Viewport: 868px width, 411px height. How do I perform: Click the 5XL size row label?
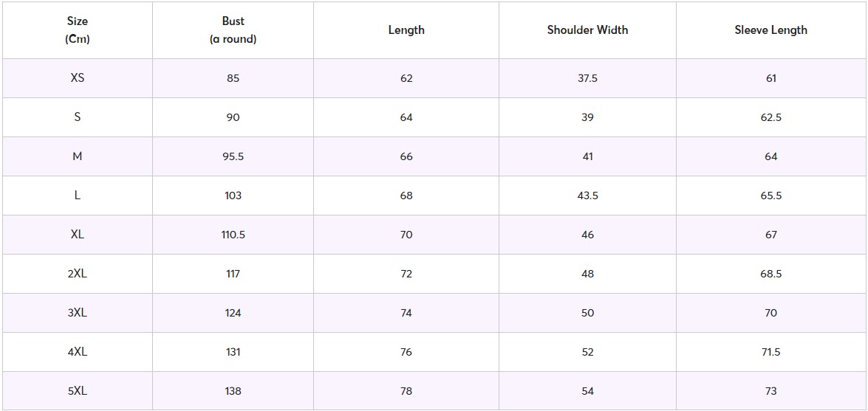coord(78,391)
